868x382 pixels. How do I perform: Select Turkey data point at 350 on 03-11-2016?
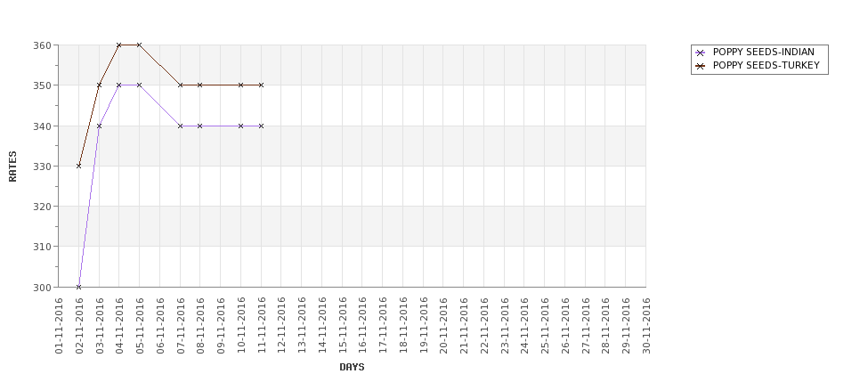pos(99,85)
